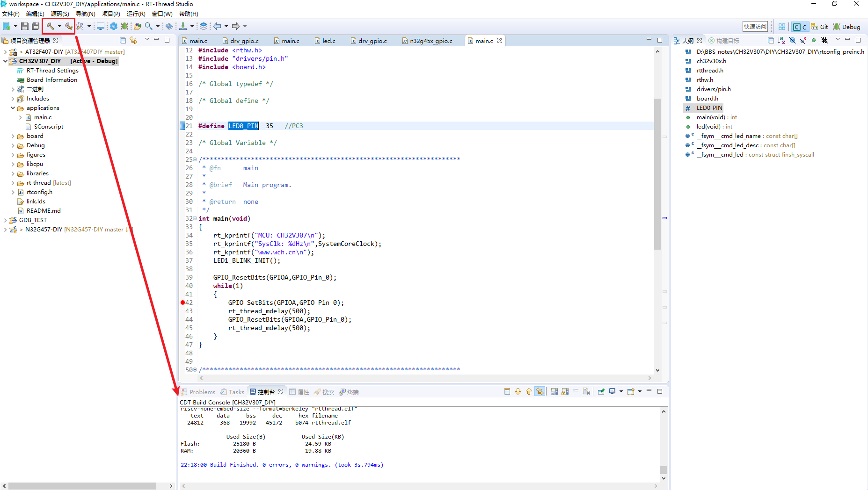The height and width of the screenshot is (490, 868).
Task: Start debugging with the green bug icon
Action: pos(124,26)
